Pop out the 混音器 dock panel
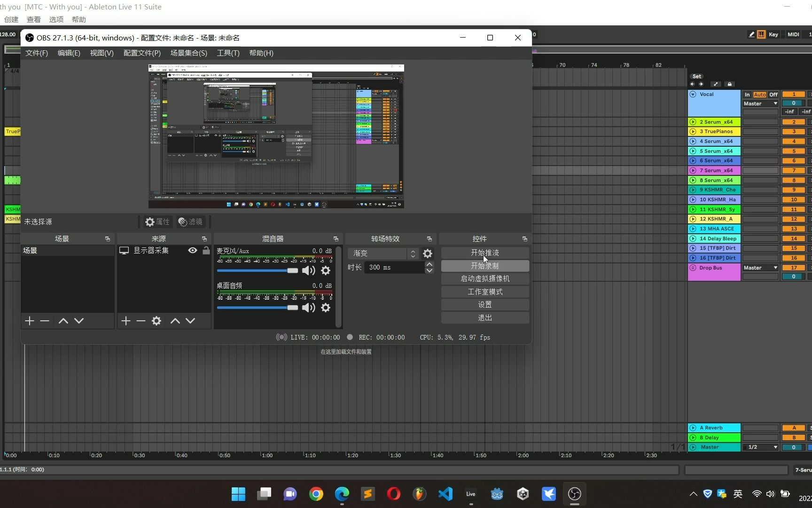The image size is (812, 508). (336, 239)
